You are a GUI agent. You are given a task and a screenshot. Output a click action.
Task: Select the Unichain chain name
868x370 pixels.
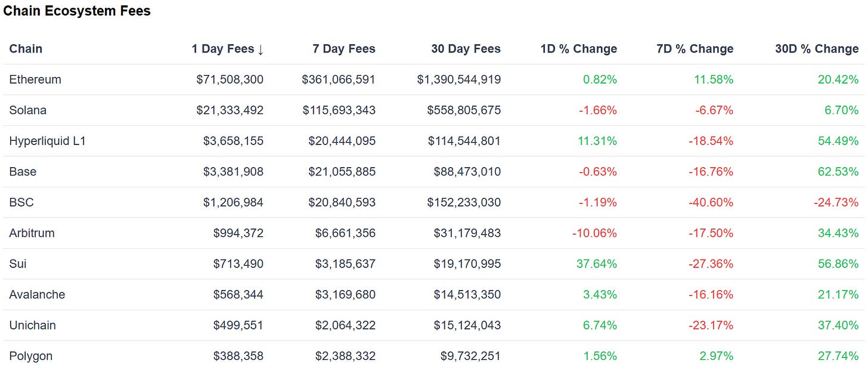point(33,326)
